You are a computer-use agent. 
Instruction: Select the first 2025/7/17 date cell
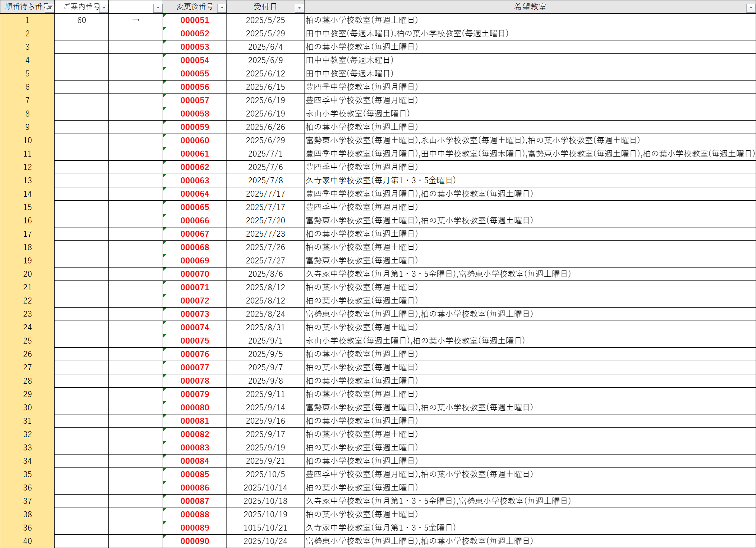[265, 194]
